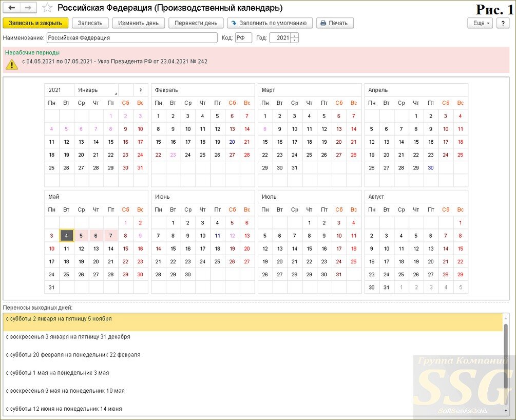Select transfer row 20 февраля на 22 февраля
Screen dimensions: 516x420
point(253,358)
